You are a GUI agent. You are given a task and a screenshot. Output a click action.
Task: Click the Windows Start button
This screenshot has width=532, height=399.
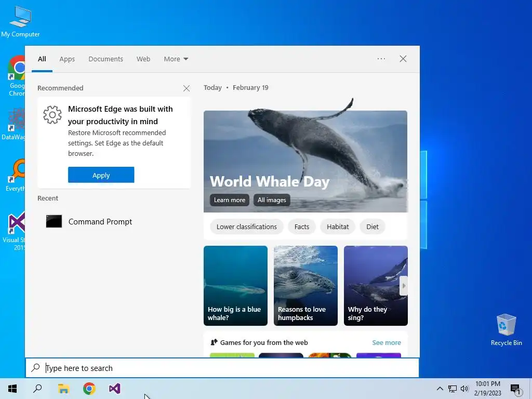tap(12, 389)
